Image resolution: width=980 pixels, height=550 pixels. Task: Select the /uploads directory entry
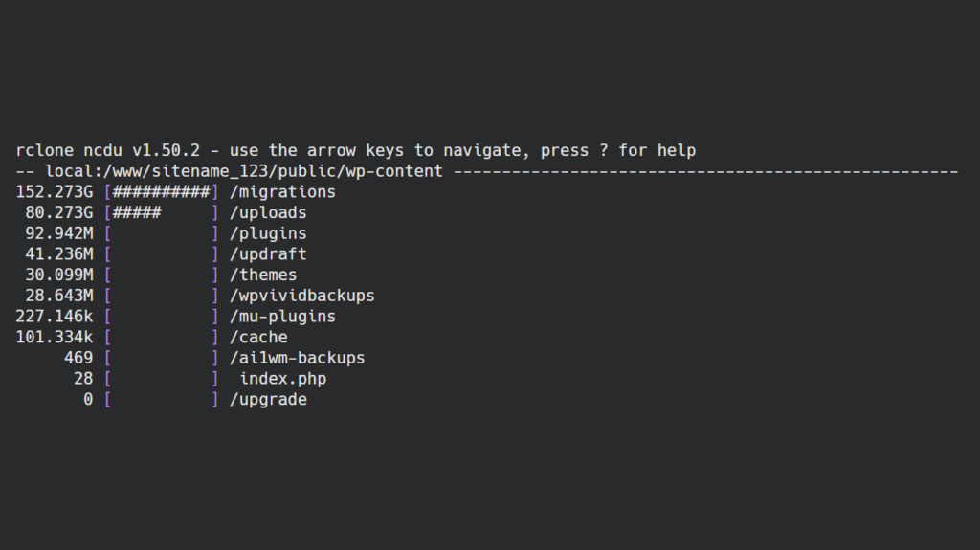(x=268, y=212)
